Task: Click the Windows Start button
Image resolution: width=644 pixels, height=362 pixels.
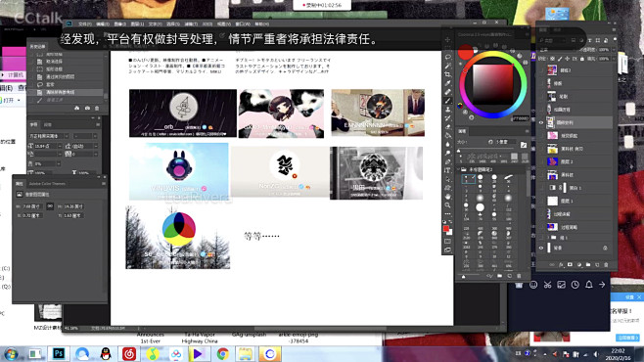Action: coord(11,354)
